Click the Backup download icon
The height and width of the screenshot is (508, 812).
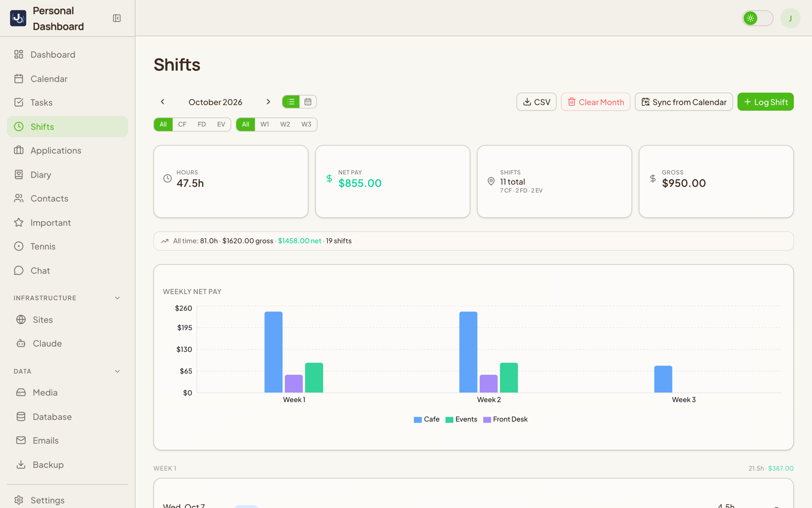click(21, 465)
